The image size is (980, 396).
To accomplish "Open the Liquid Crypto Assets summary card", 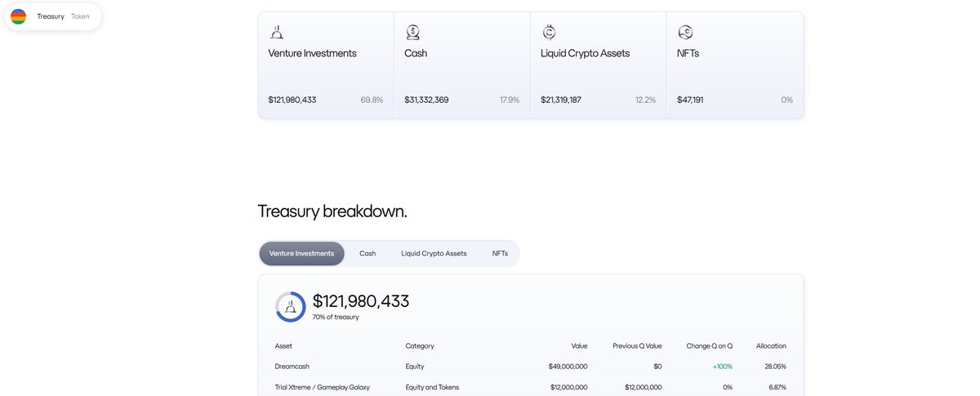I will 599,65.
